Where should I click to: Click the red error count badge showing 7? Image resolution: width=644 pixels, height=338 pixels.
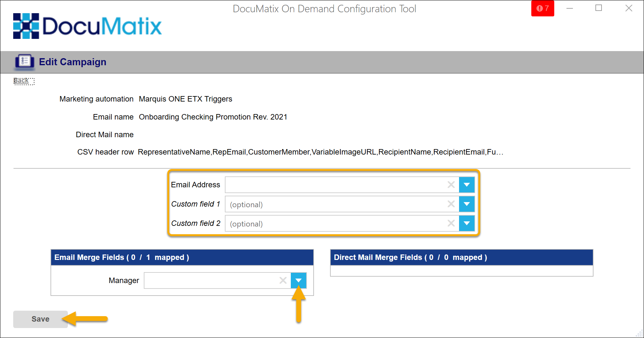[x=542, y=8]
